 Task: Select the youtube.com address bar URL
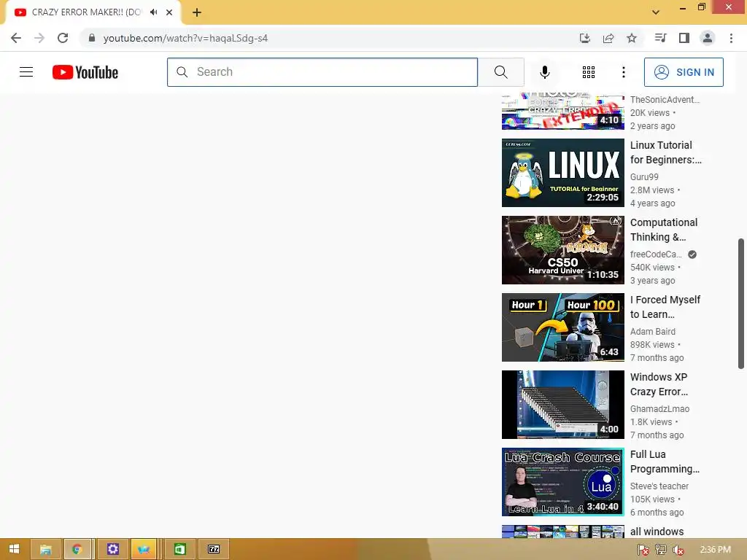coord(185,38)
